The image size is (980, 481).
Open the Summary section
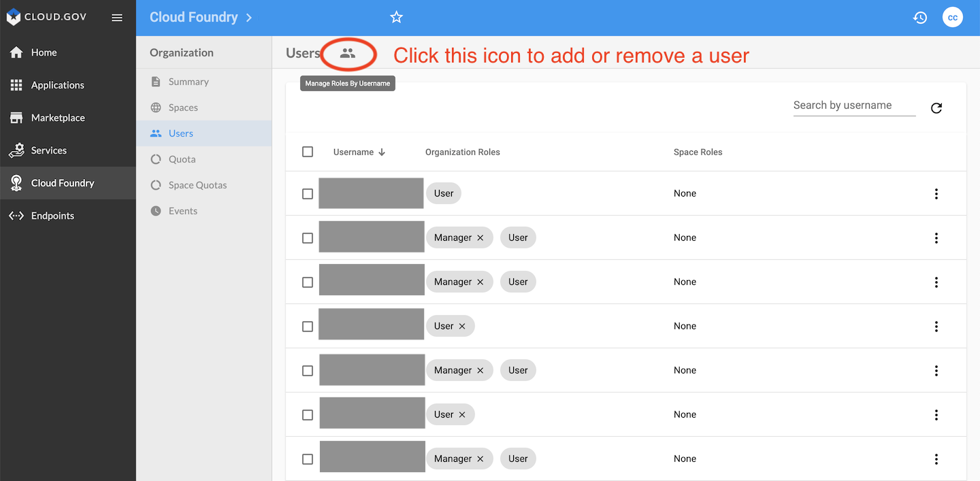204,82
